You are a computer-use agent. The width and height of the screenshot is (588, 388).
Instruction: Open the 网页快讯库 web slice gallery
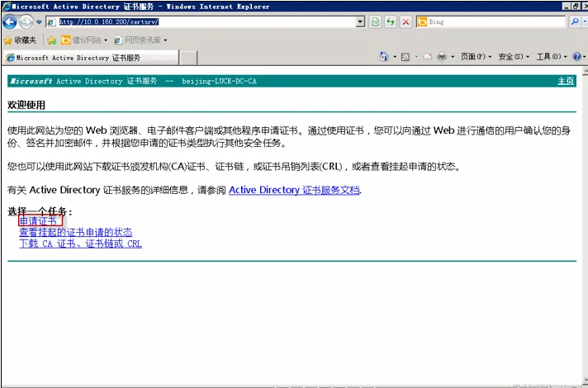click(x=140, y=40)
